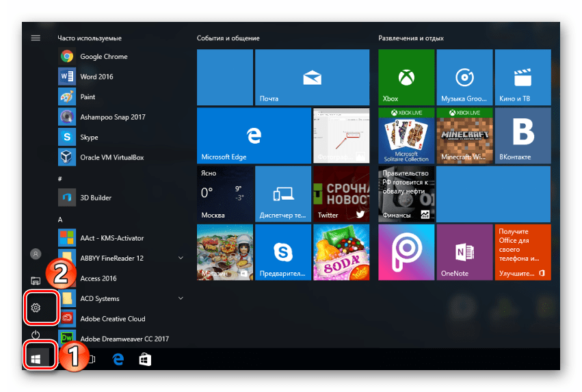Open the ВКонтакте tile
582x392 pixels.
tap(523, 135)
